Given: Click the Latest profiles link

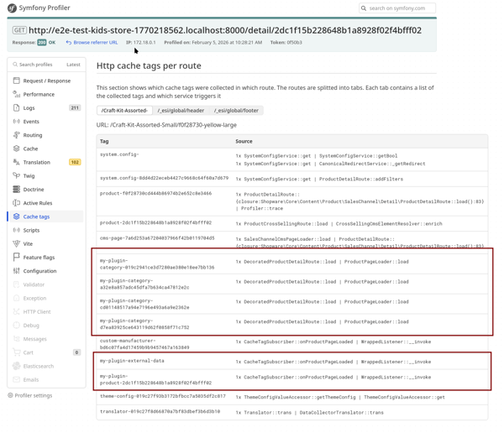Looking at the screenshot, I should pyautogui.click(x=73, y=65).
